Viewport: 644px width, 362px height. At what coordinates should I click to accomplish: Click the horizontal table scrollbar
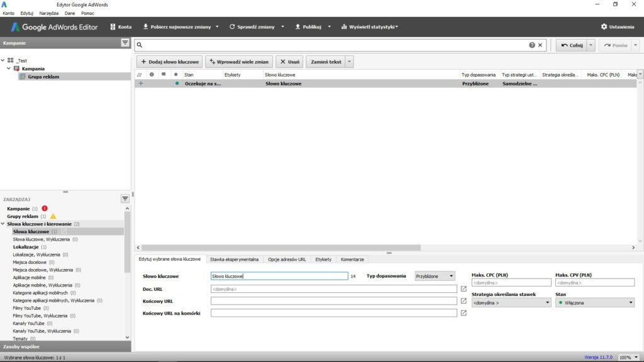pyautogui.click(x=281, y=248)
